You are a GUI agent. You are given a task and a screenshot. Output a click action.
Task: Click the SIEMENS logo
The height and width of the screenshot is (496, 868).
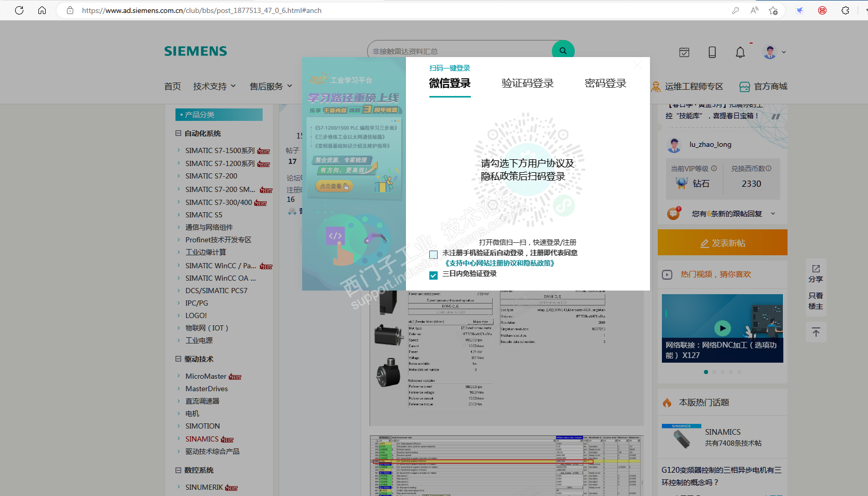196,51
